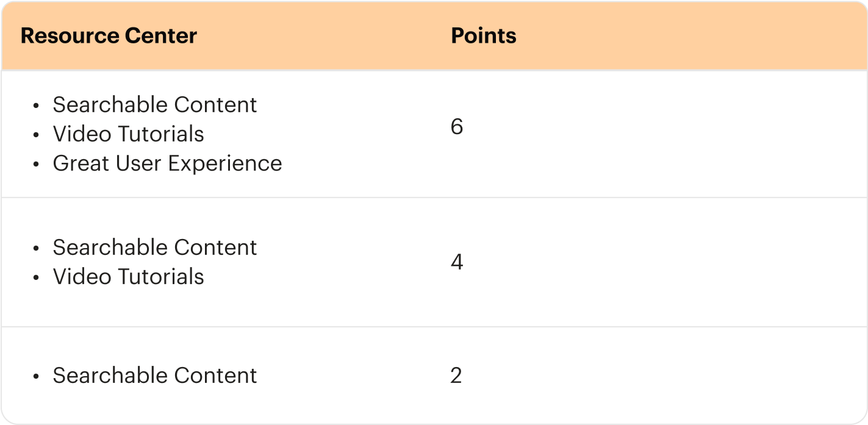Click the bullet before Great User Experience
The image size is (868, 425).
[x=37, y=165]
